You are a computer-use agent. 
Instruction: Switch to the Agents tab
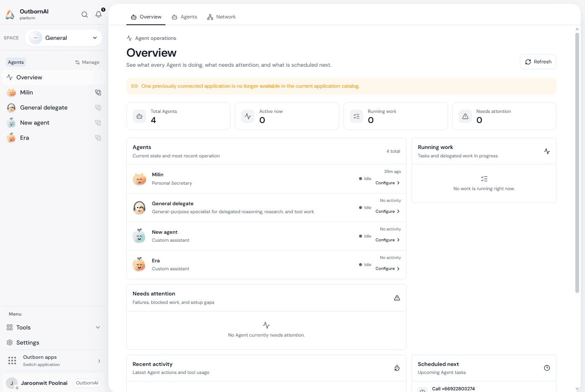184,17
